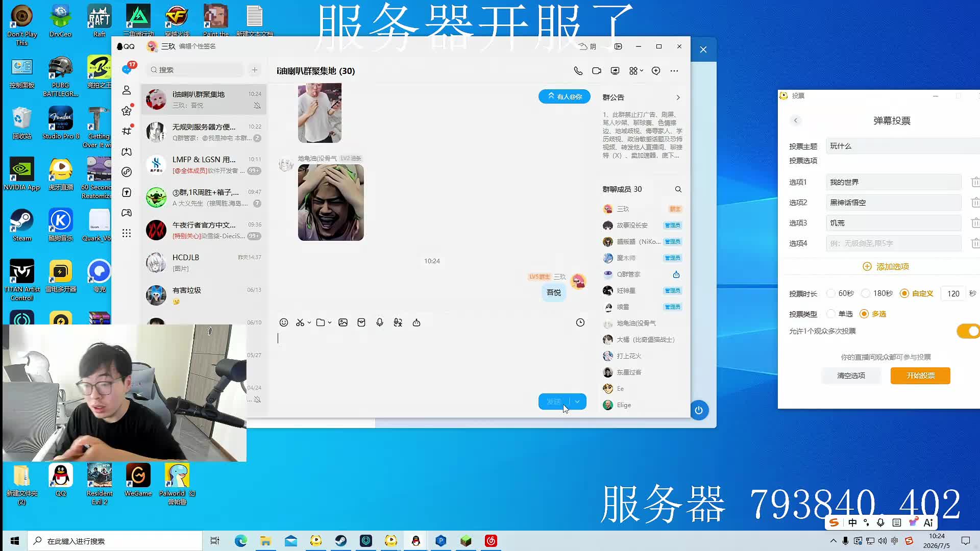The height and width of the screenshot is (551, 980).
Task: Click 添加选项 to add option
Action: pos(886,267)
